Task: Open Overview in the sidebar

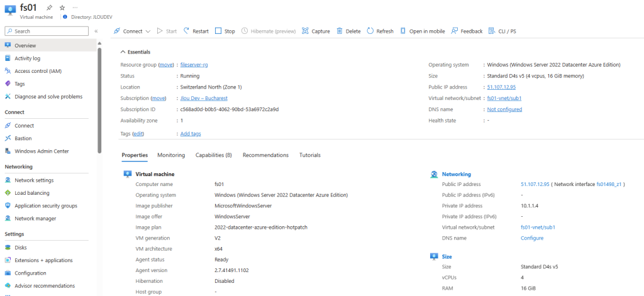Action: (x=49, y=46)
